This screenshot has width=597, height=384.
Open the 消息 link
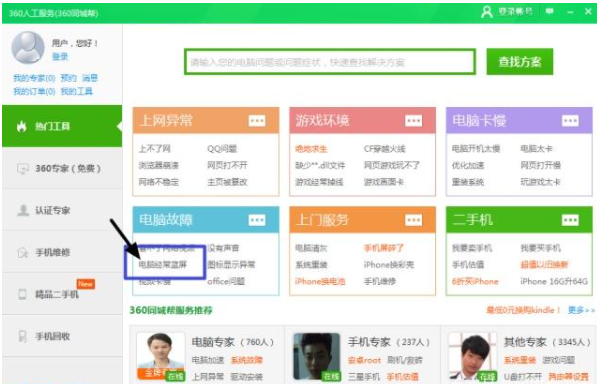click(90, 78)
